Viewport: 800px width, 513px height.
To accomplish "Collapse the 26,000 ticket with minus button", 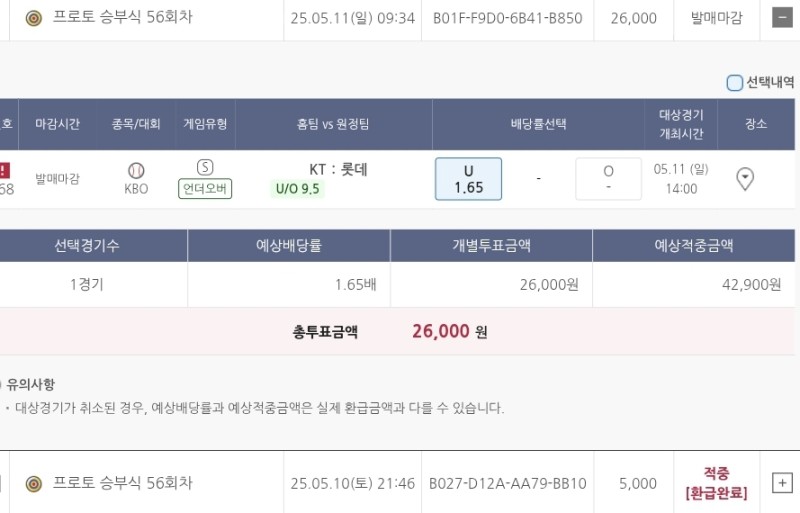I will 781,17.
